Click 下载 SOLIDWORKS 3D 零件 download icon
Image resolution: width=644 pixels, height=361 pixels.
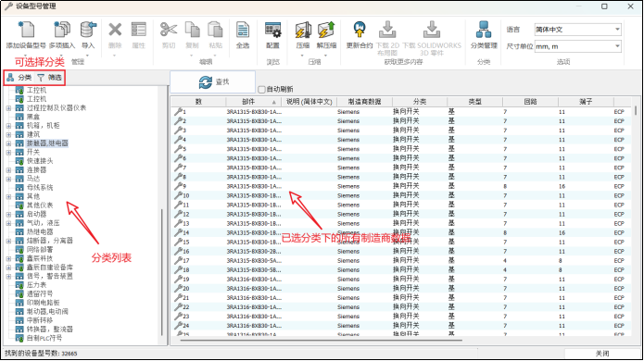(x=432, y=30)
